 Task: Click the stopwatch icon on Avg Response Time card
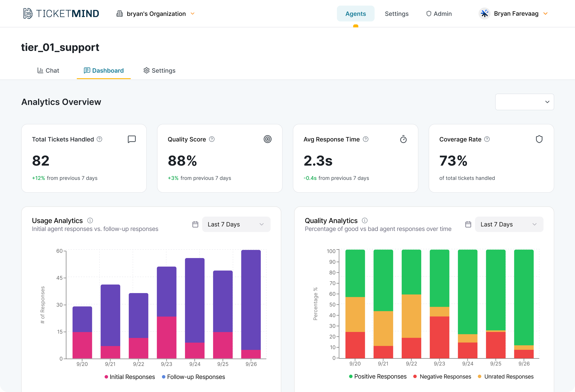pyautogui.click(x=403, y=139)
